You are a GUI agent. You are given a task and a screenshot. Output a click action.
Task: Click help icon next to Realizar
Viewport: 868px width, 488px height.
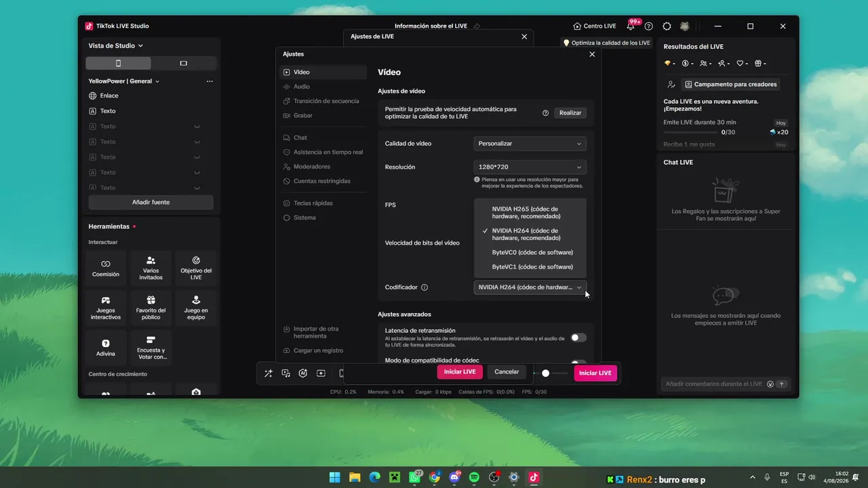click(545, 113)
